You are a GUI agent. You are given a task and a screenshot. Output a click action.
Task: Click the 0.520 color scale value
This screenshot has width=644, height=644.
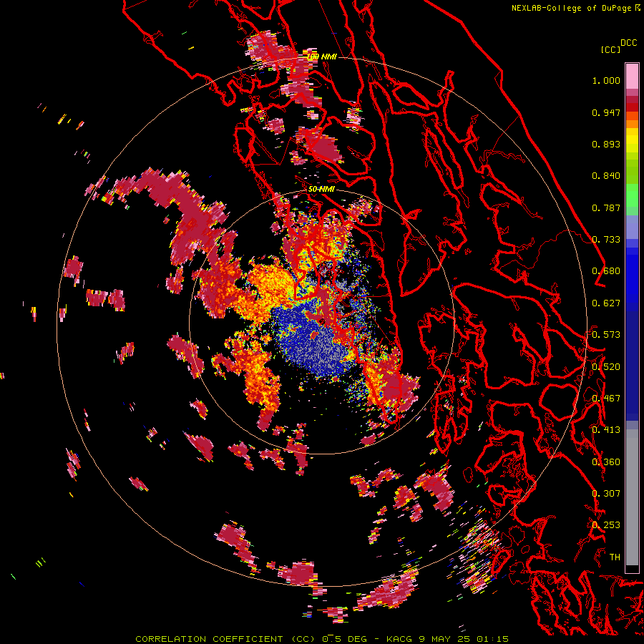(x=606, y=367)
